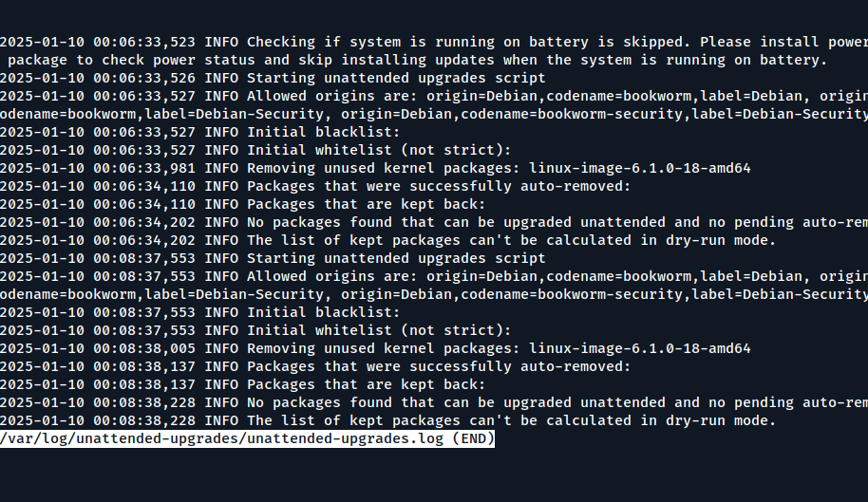Click the 00:06:34,110 kept back line
The height and width of the screenshot is (502, 868).
click(243, 204)
